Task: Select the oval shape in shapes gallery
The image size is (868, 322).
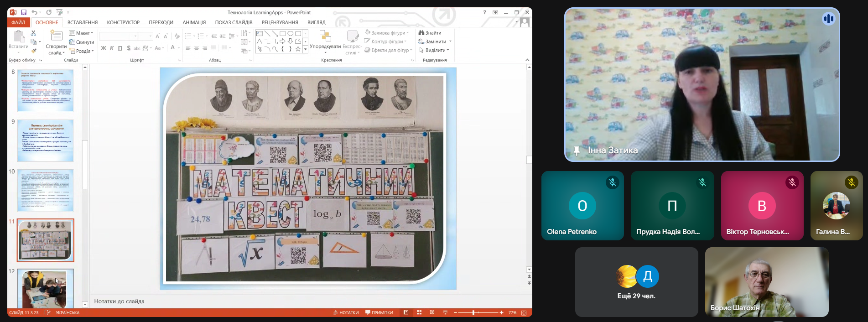Action: 290,33
